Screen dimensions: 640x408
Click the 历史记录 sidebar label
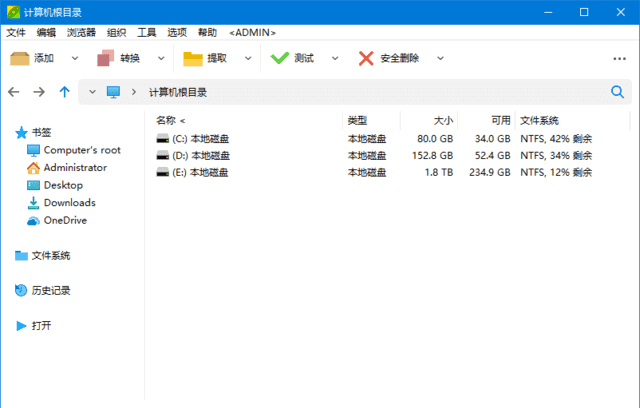pyautogui.click(x=51, y=290)
